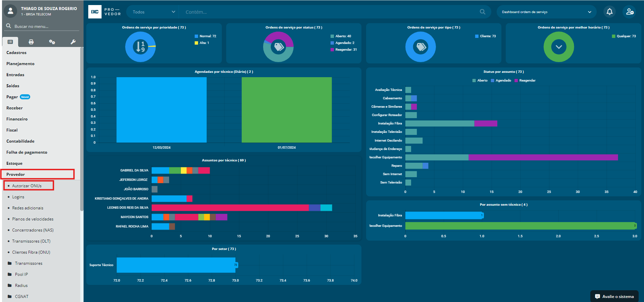Select the list menu tab icon in sidebar

point(10,42)
